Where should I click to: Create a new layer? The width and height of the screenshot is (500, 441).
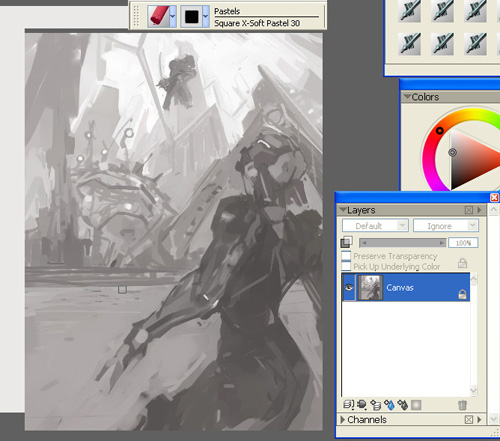376,405
